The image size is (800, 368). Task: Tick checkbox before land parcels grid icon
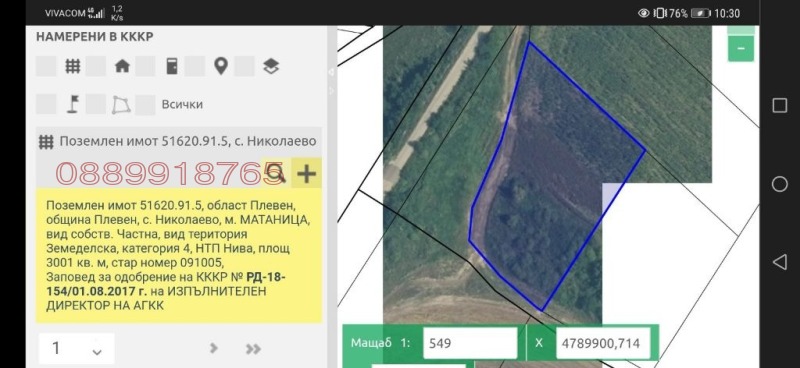coord(46,66)
